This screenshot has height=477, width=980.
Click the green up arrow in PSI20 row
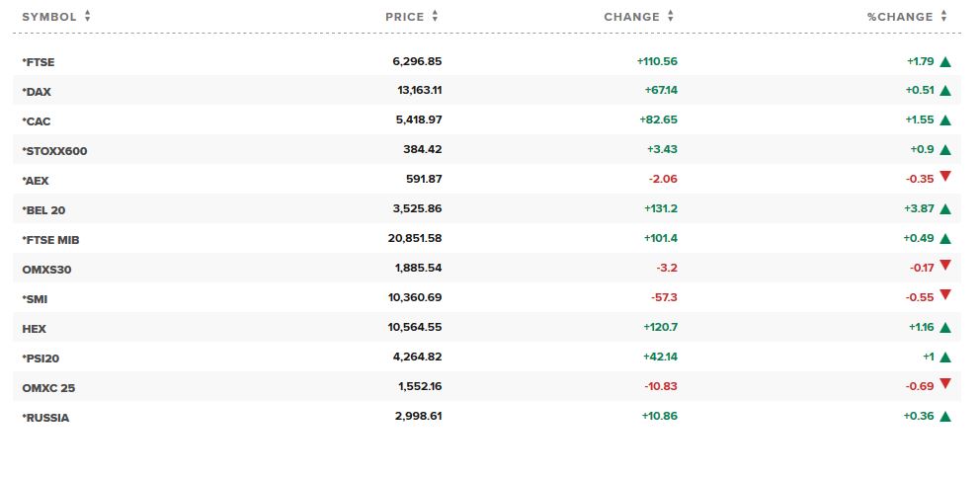[x=945, y=357]
